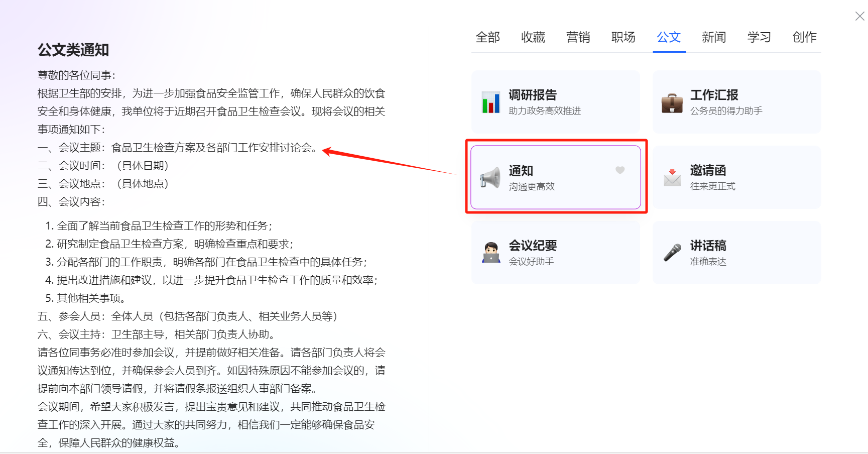868x454 pixels.
Task: Click the megaphone icon for 通知
Action: [490, 178]
